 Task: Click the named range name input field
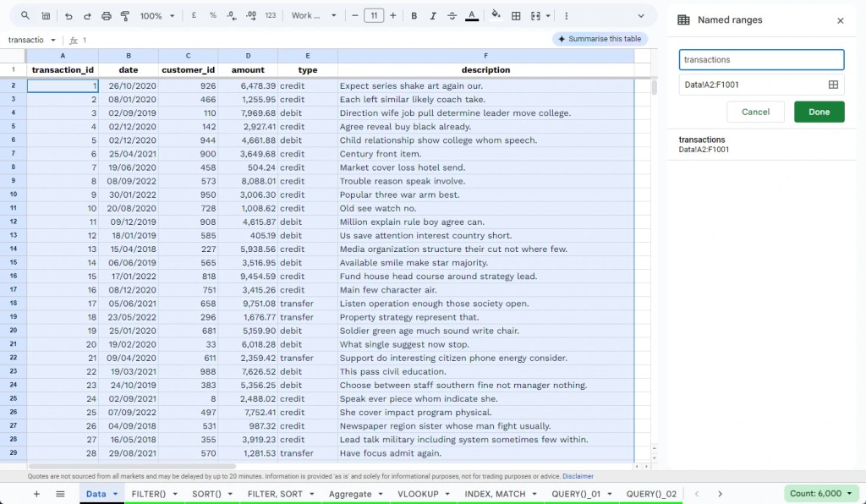(x=761, y=60)
